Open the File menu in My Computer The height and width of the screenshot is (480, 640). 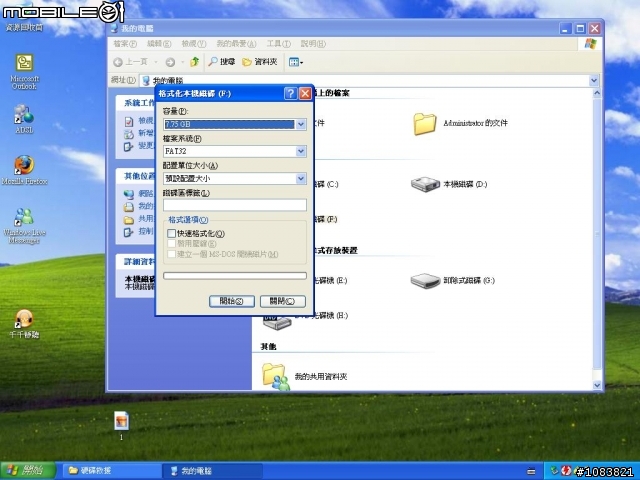click(125, 44)
